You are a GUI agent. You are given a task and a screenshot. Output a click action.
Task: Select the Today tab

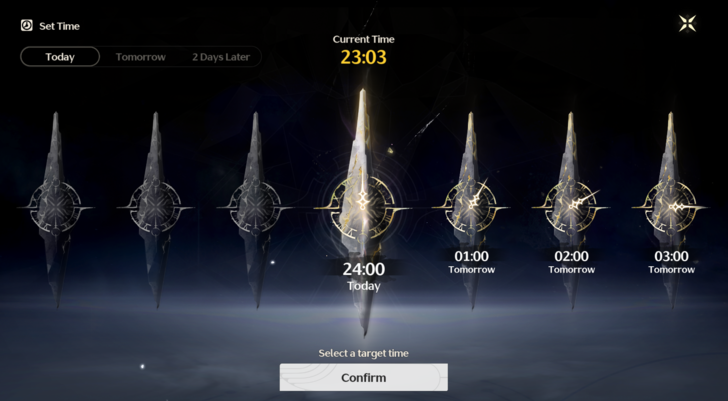(60, 57)
